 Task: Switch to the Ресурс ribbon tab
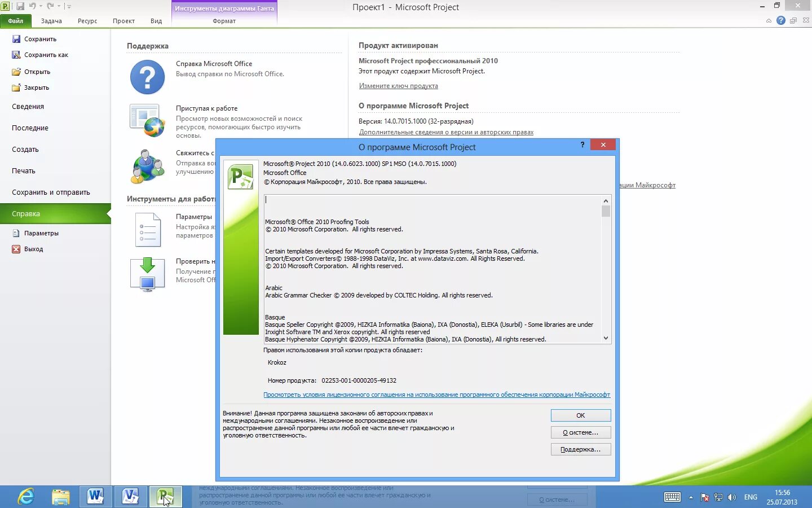coord(87,21)
